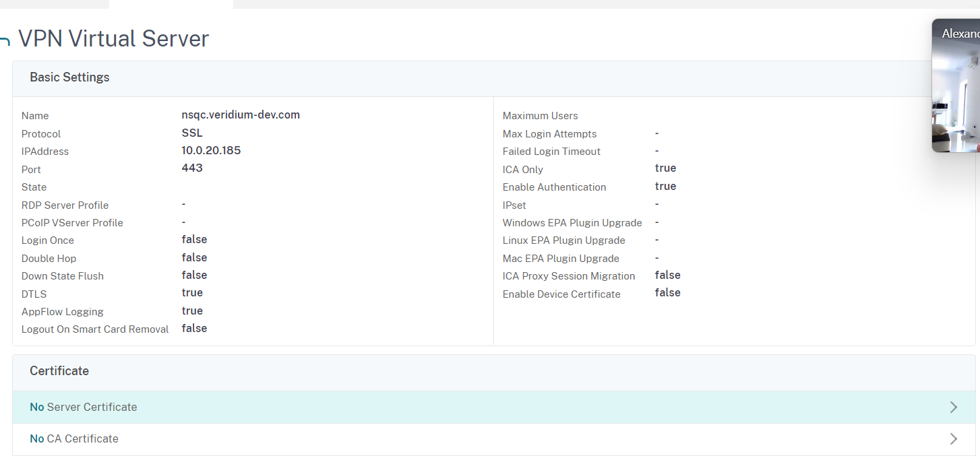This screenshot has height=456, width=980.
Task: Click the AppFlow Logging true value
Action: coord(192,311)
